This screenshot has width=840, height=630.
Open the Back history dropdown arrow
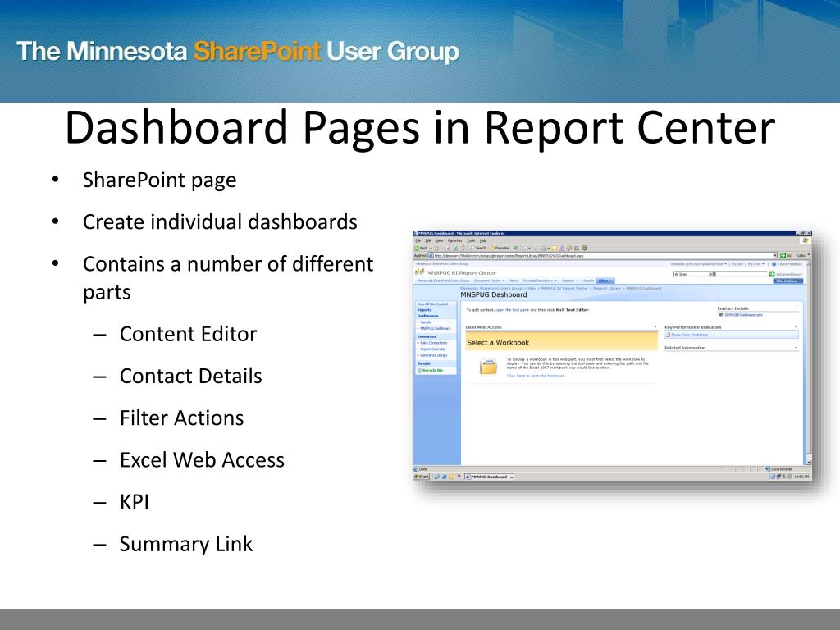(x=431, y=248)
